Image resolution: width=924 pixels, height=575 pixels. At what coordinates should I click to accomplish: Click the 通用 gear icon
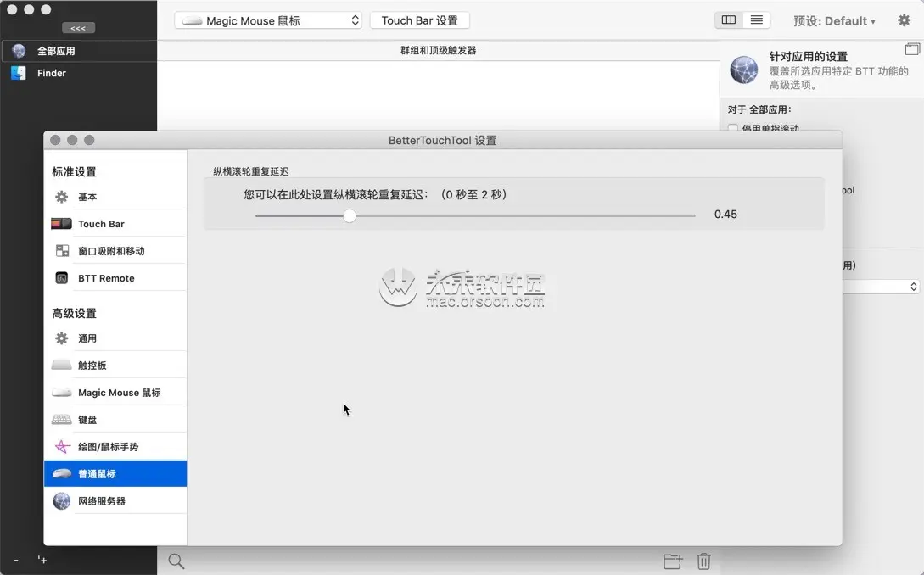tap(61, 338)
